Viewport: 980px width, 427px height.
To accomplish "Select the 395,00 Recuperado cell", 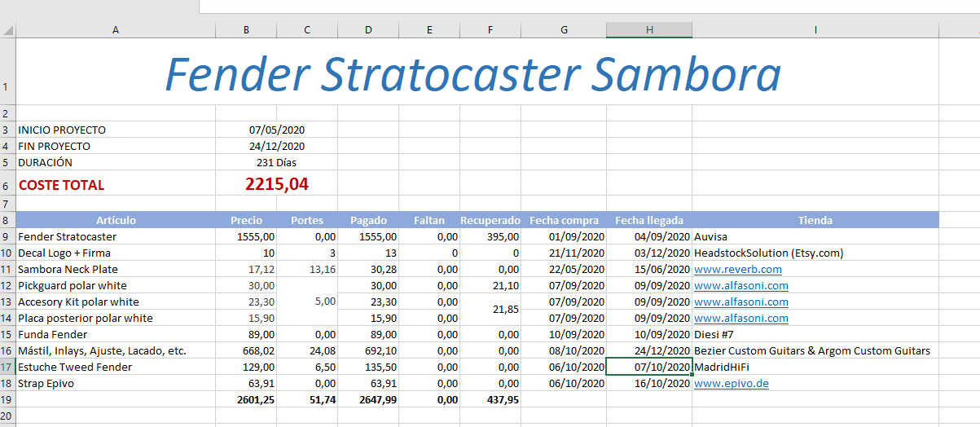I will pos(490,236).
